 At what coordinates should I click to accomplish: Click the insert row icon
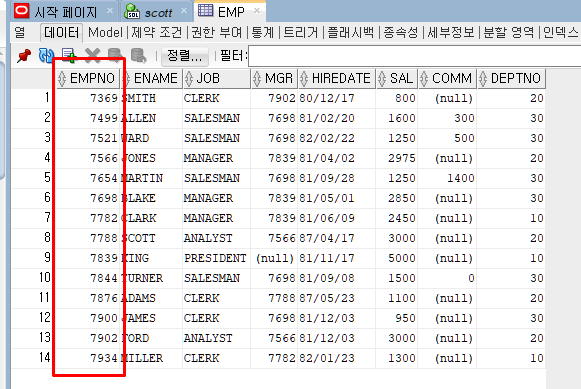click(69, 56)
